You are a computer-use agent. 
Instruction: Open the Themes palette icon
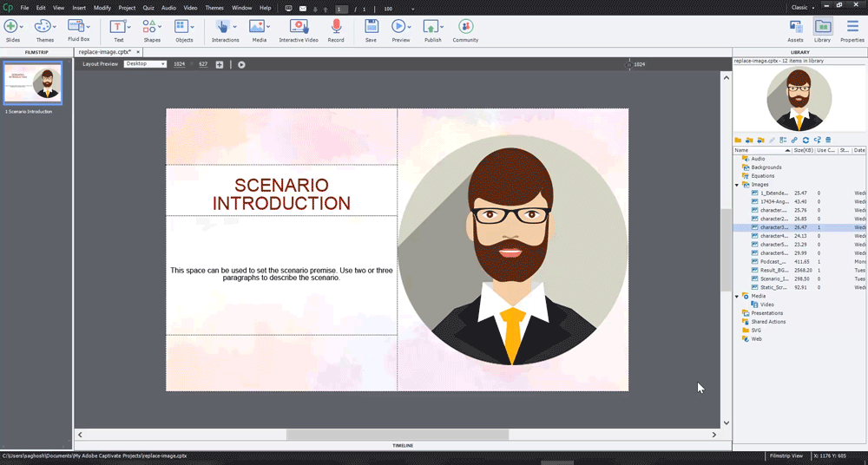(43, 26)
